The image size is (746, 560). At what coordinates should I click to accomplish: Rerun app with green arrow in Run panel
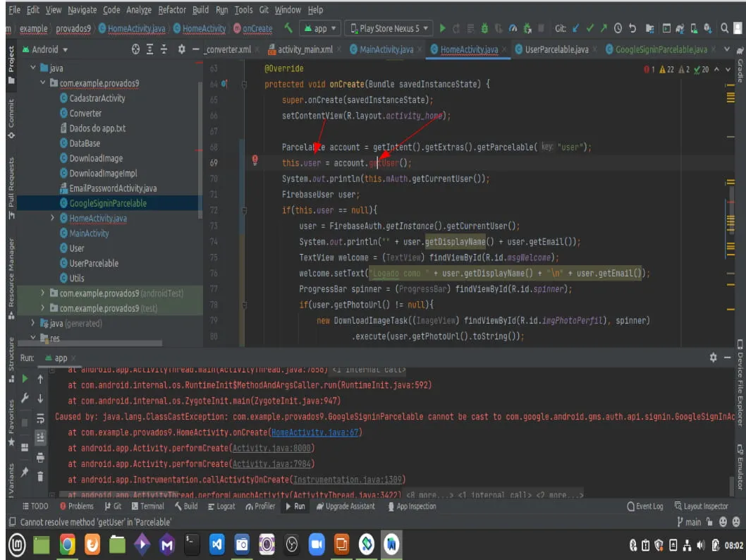coord(25,379)
